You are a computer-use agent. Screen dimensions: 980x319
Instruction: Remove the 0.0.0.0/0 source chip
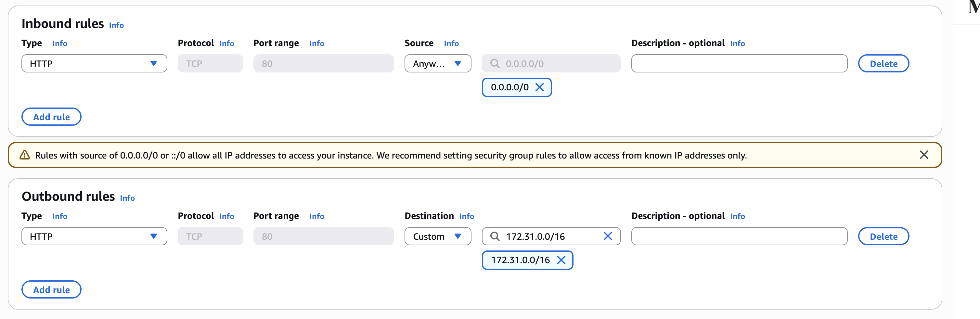pyautogui.click(x=539, y=87)
